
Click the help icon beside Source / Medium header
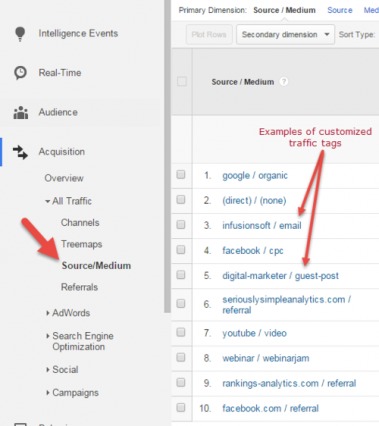coord(283,82)
